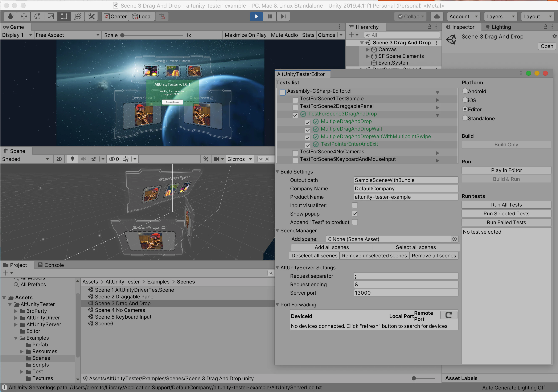Viewport: 558px width, 392px height.
Task: Select the Move tool
Action: (x=24, y=17)
